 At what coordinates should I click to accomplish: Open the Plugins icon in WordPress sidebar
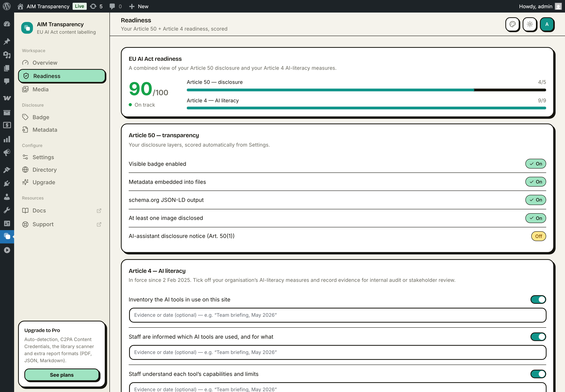coord(7,183)
